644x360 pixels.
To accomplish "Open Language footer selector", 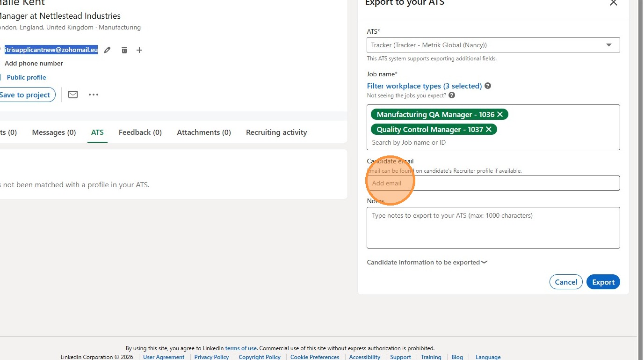I will tap(488, 357).
